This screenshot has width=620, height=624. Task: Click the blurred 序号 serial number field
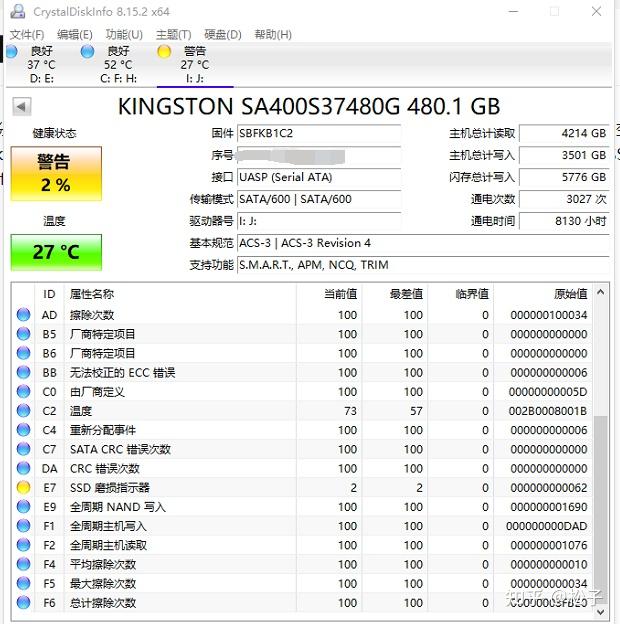click(x=319, y=155)
